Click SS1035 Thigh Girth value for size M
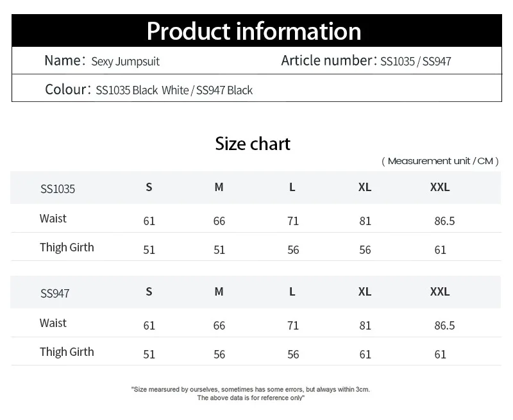The height and width of the screenshot is (420, 513). 219,250
